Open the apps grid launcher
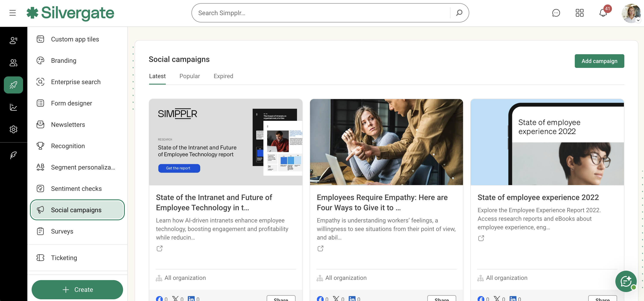The height and width of the screenshot is (301, 644). click(x=579, y=13)
